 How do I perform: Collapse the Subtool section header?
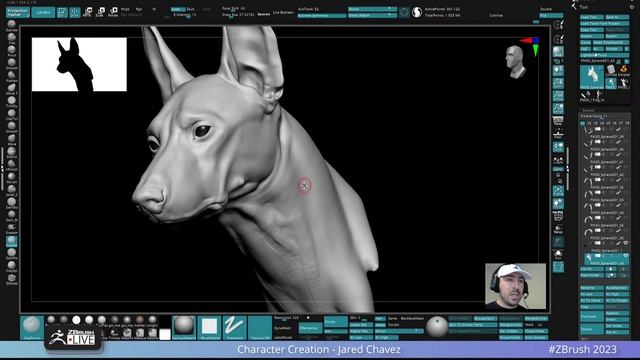(x=589, y=110)
